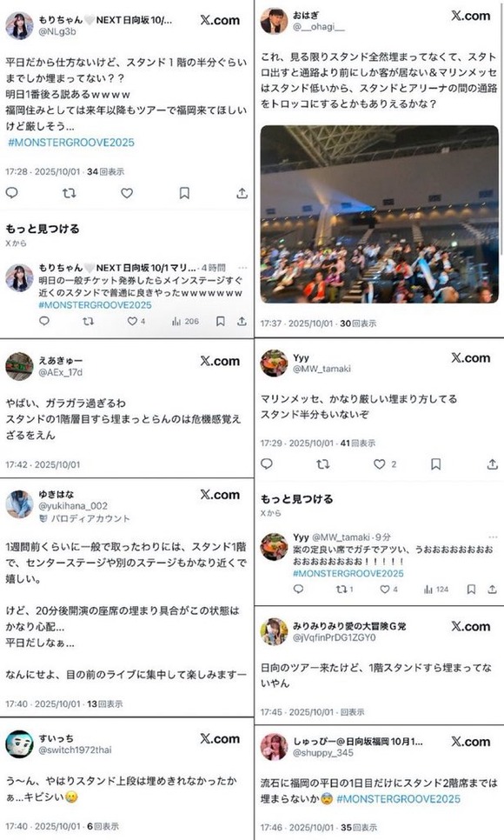View analytics showing 206 on もりちゃん's tweet
The height and width of the screenshot is (840, 504).
click(185, 322)
